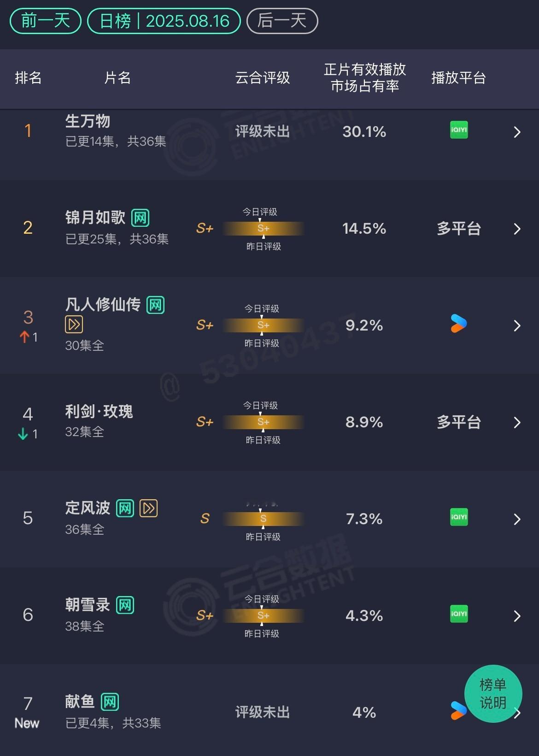Open details chevron for 利剑·玫瑰
The image size is (539, 756).
517,423
